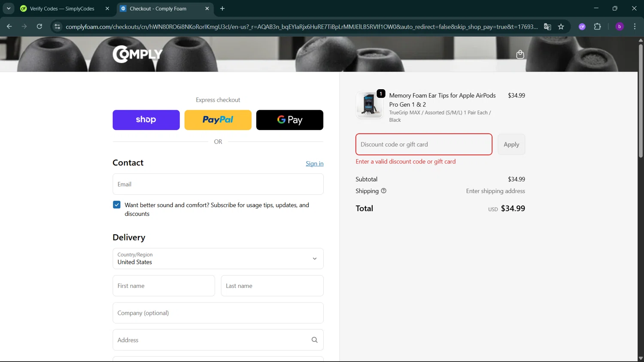644x362 pixels.
Task: Uncheck the subscribe for usage tips checkbox
Action: click(x=117, y=205)
